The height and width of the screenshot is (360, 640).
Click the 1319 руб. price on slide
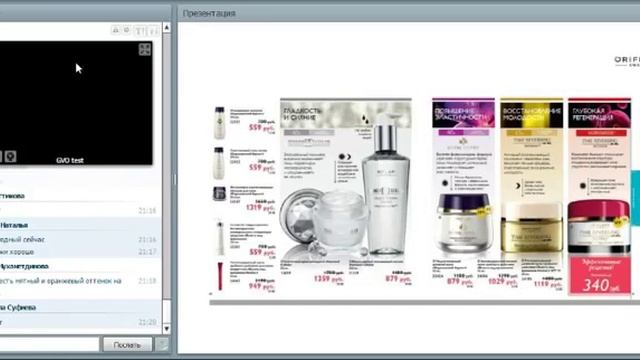(260, 207)
